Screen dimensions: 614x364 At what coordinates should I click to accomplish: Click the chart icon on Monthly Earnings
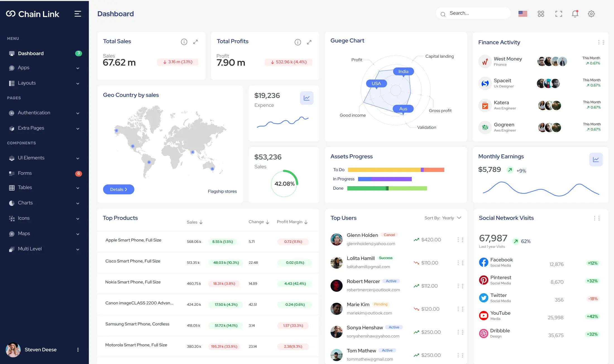pyautogui.click(x=596, y=159)
